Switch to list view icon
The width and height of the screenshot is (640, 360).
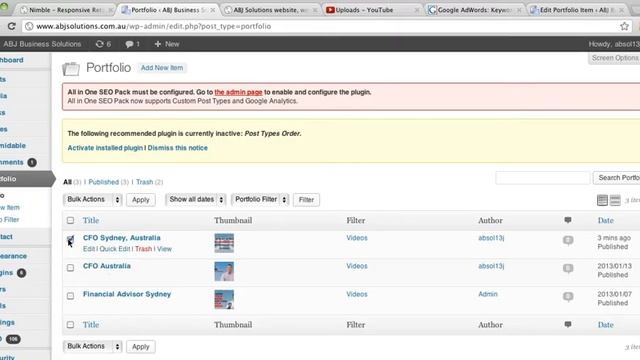(x=602, y=200)
